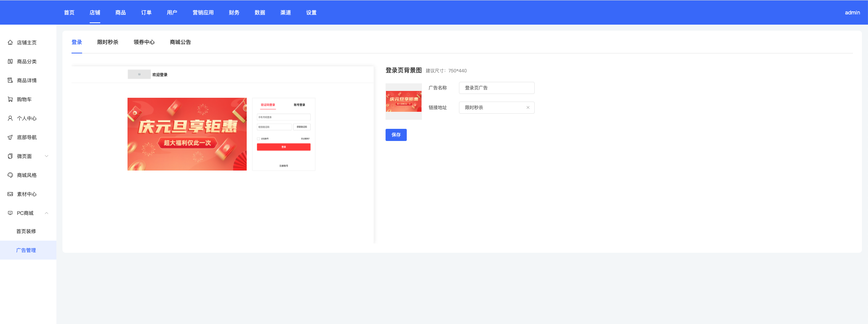This screenshot has width=868, height=324.
Task: Clear the 链接地址 field with the X icon
Action: (528, 108)
